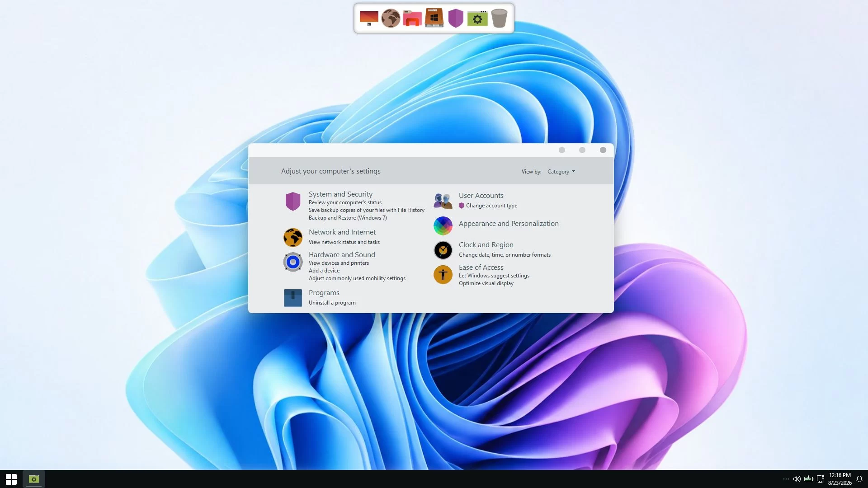The height and width of the screenshot is (488, 868).
Task: Click Change account type link
Action: 491,206
